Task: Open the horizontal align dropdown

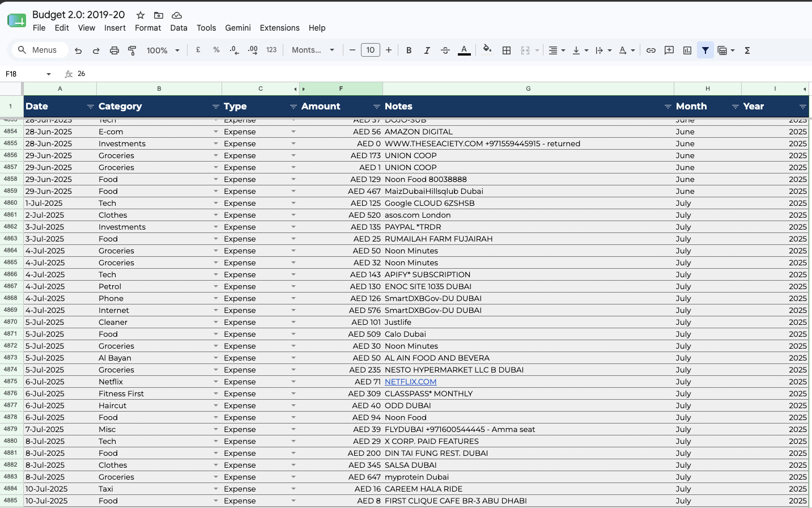Action: [556, 50]
